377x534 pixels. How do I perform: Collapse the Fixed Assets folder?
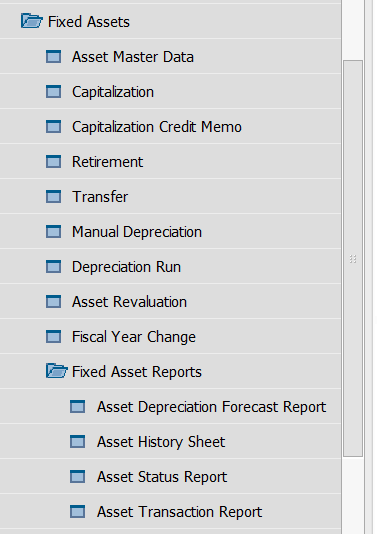[32, 21]
